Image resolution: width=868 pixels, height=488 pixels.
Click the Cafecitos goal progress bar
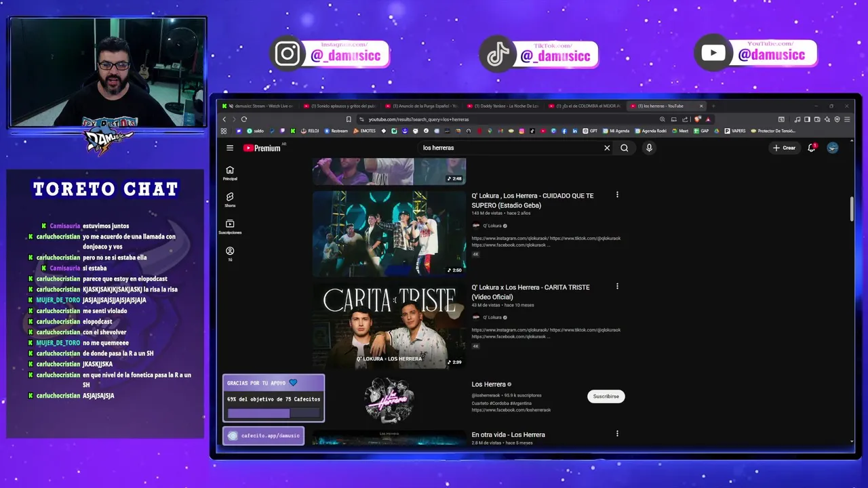(274, 413)
